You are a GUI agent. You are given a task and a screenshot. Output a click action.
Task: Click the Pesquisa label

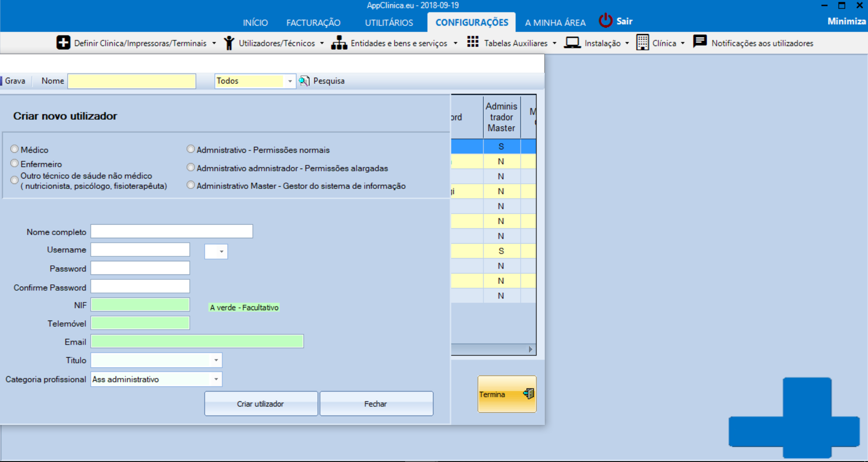click(x=329, y=81)
